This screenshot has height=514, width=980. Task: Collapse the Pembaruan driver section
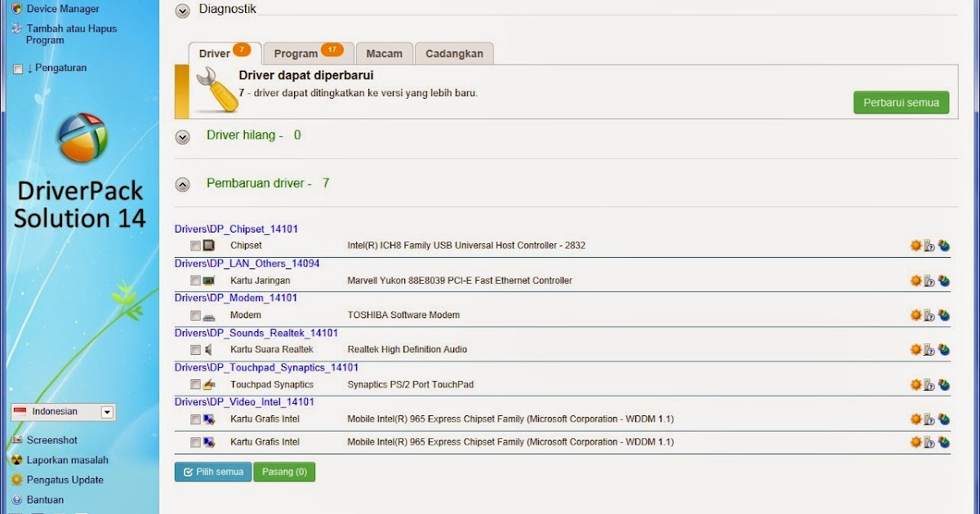pos(183,184)
